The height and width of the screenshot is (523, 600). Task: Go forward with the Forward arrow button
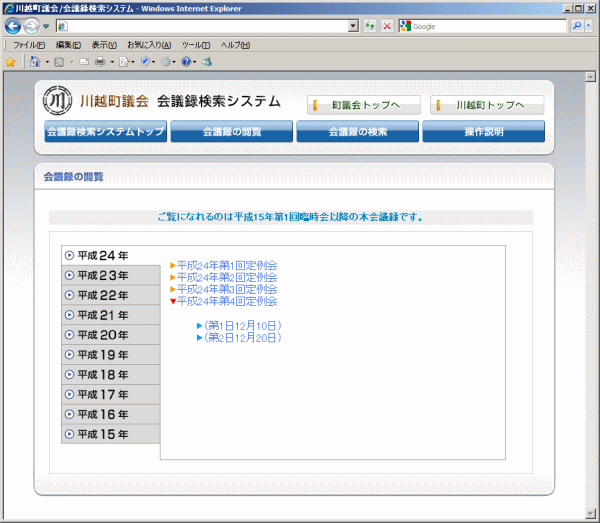click(31, 26)
